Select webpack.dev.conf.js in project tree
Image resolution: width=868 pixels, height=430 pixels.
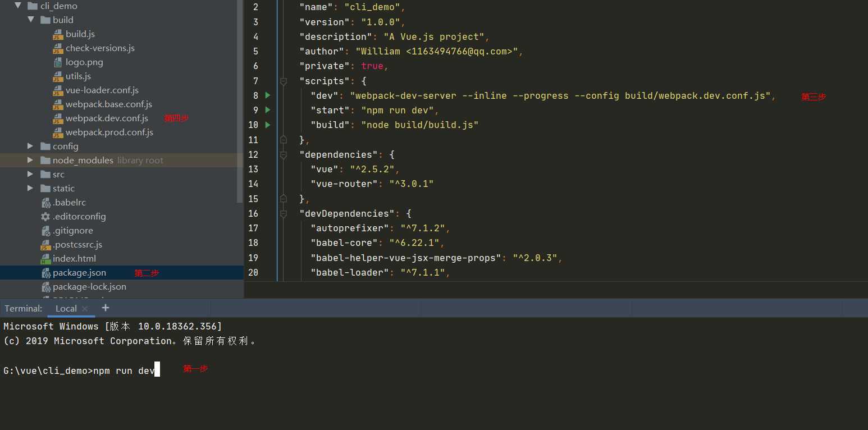coord(107,118)
